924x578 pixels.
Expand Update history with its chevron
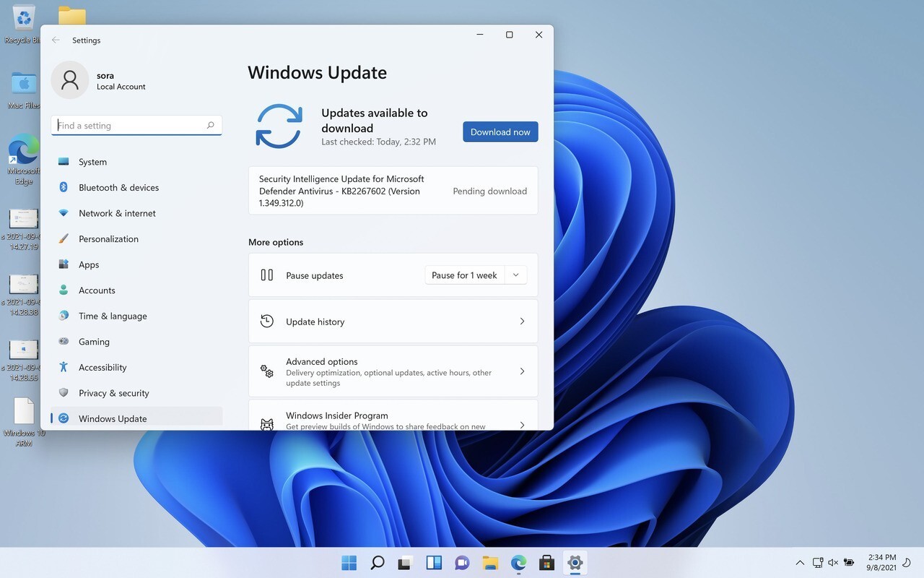tap(522, 322)
